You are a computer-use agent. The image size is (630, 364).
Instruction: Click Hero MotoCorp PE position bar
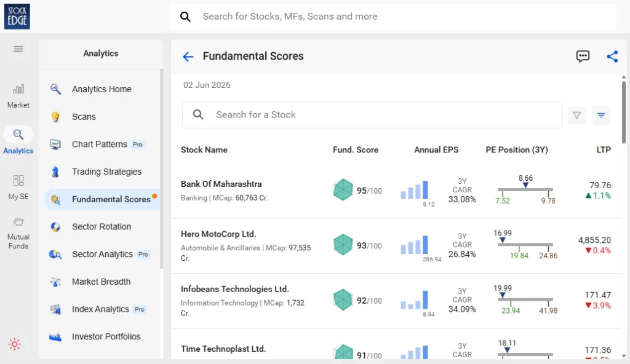[525, 244]
